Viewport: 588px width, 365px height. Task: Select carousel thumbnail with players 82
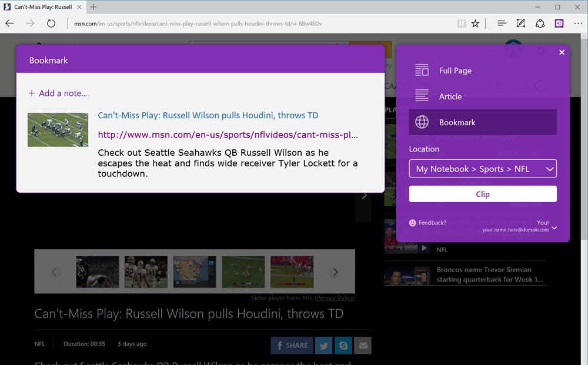pos(146,272)
